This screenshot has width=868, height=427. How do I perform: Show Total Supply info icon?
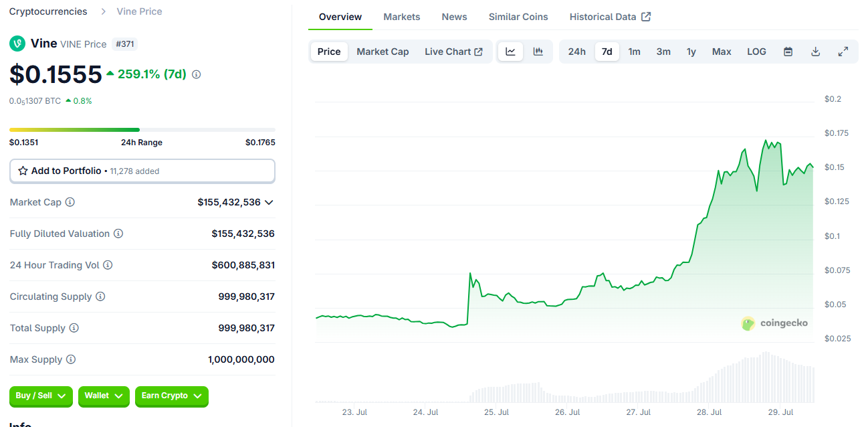74,328
